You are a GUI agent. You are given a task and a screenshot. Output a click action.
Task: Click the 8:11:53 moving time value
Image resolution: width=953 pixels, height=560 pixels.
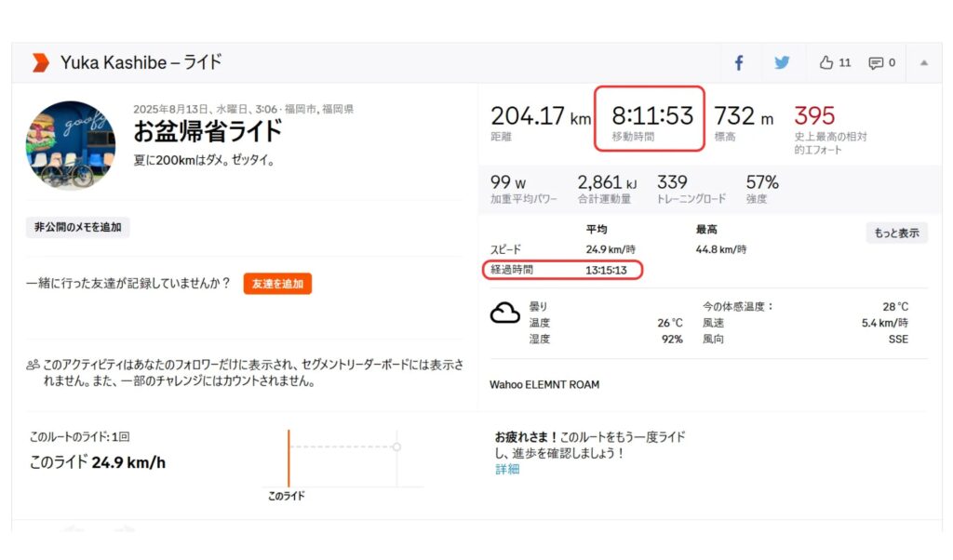(x=651, y=116)
